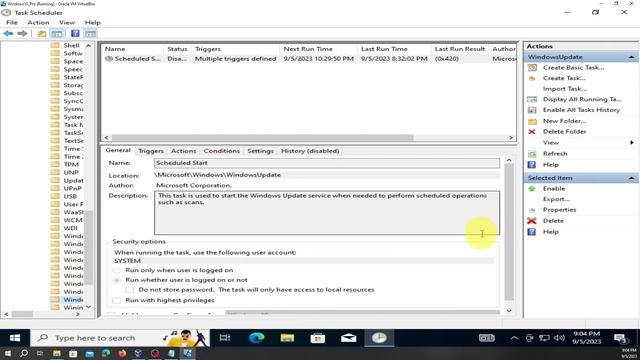The width and height of the screenshot is (640, 360).
Task: Click Delete Folder with red X
Action: click(x=564, y=131)
